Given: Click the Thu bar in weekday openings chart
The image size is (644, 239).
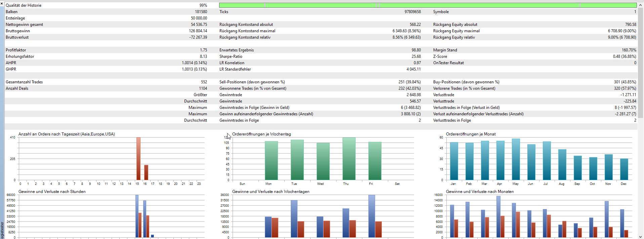Looking at the screenshot, I should pyautogui.click(x=349, y=159).
